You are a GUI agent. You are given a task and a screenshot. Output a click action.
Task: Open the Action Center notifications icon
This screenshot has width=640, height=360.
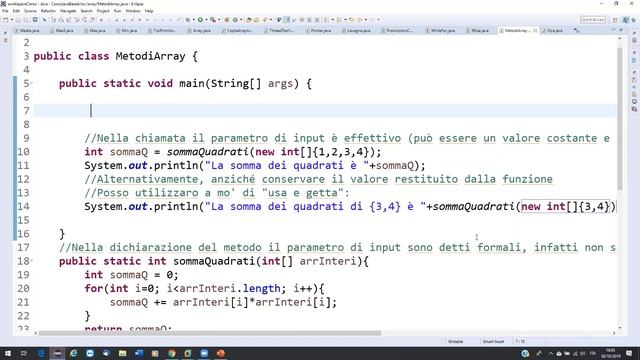tap(629, 353)
